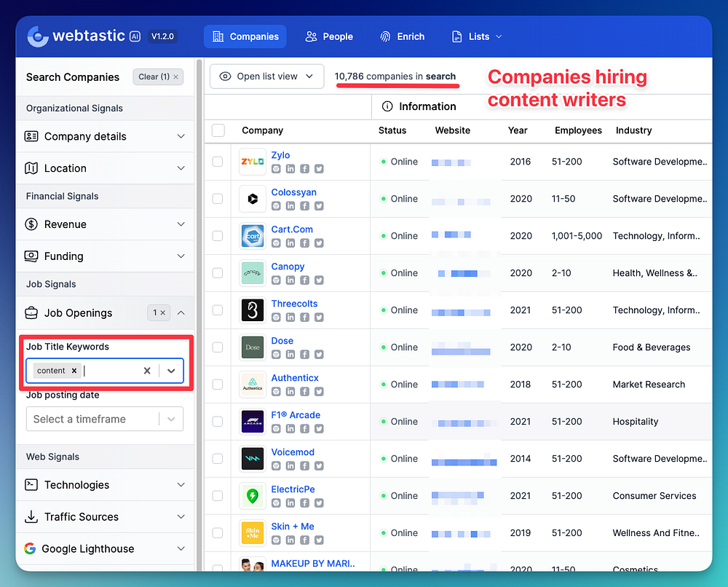This screenshot has width=728, height=587.
Task: Select the Cart.Com row checkbox
Action: (218, 236)
